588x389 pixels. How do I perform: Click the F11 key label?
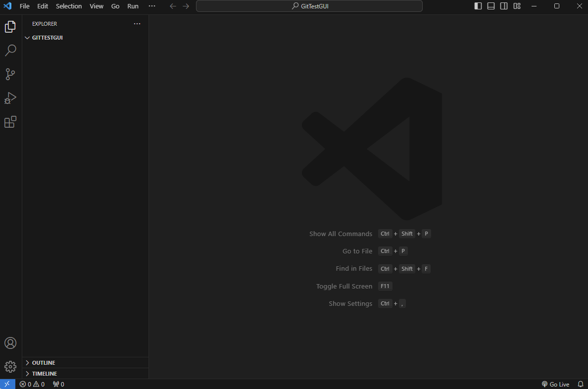(x=385, y=286)
